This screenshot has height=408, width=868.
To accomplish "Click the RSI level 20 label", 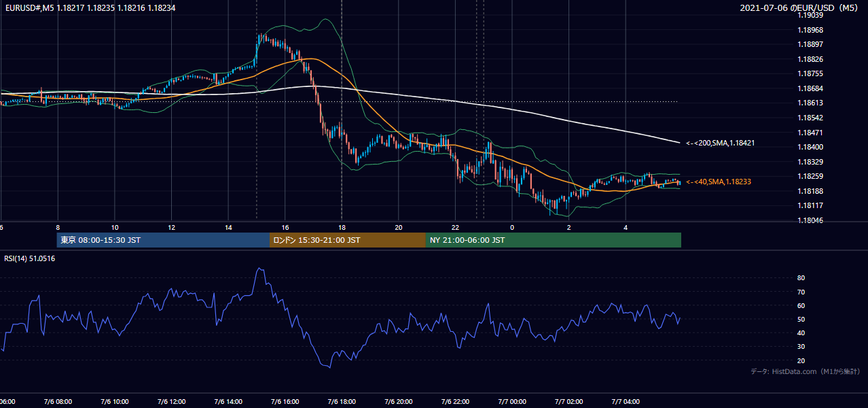I will [801, 360].
